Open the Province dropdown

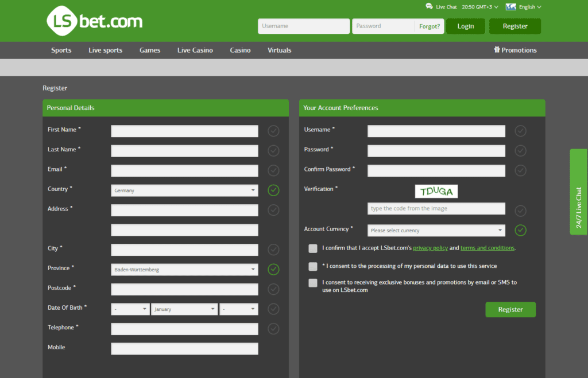pyautogui.click(x=184, y=270)
